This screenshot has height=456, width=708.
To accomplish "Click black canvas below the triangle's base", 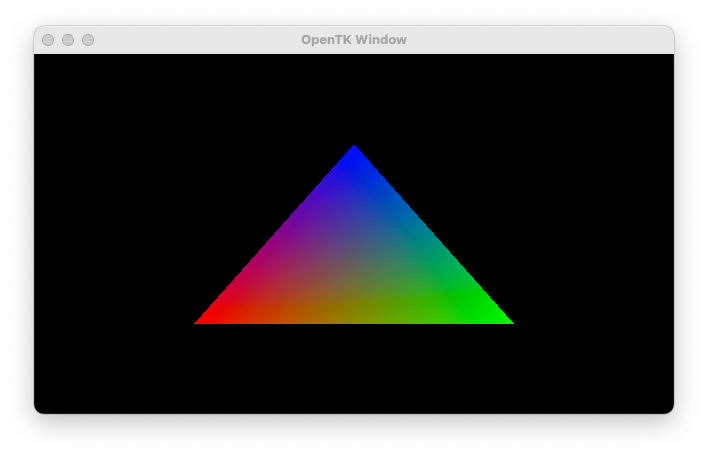I will (x=354, y=370).
